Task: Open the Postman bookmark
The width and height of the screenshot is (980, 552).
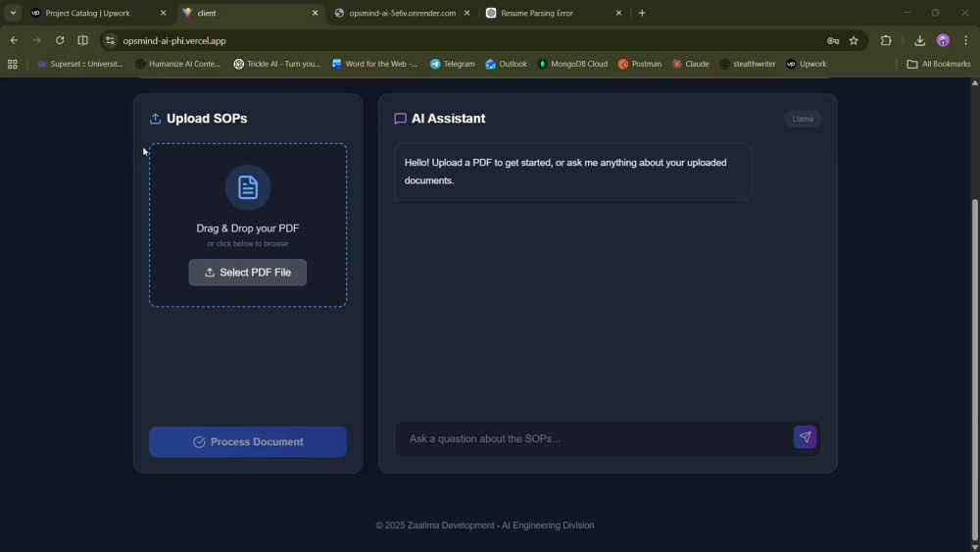Action: pyautogui.click(x=639, y=64)
